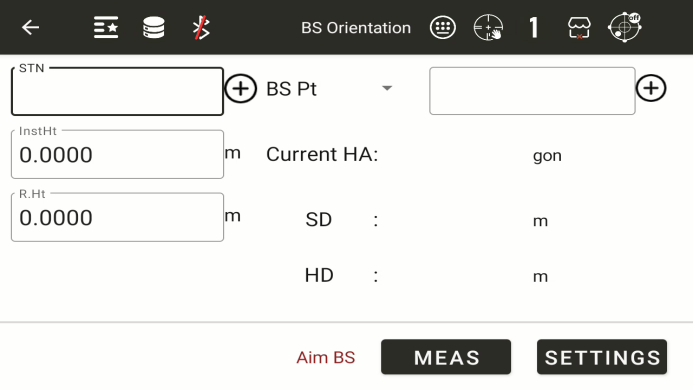Add backsight point with right plus button
Image resolution: width=693 pixels, height=390 pixels.
[x=651, y=88]
